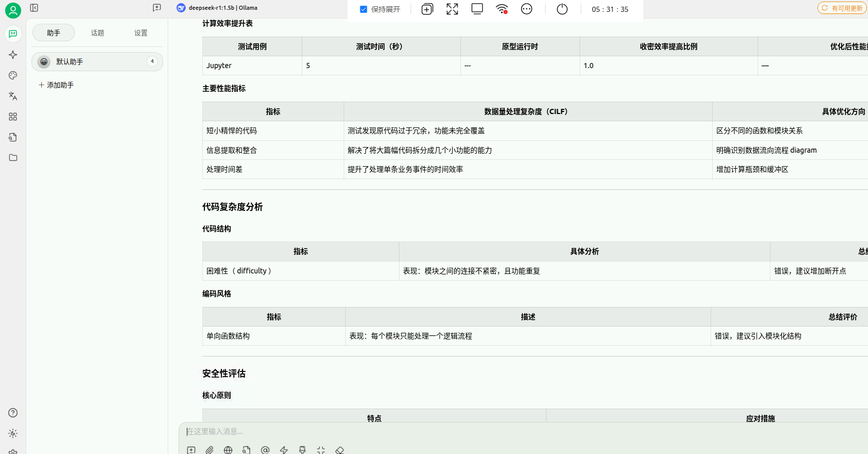The image size is (868, 454).
Task: Enter fullscreen from the overlay toolbar
Action: click(x=452, y=9)
